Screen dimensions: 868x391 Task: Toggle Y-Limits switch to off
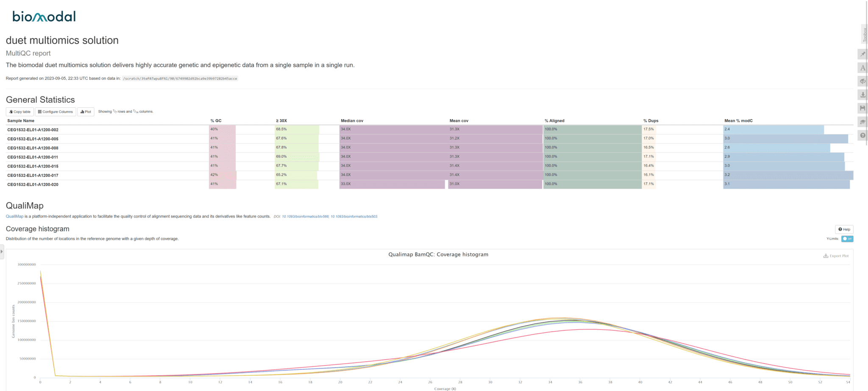pos(847,239)
